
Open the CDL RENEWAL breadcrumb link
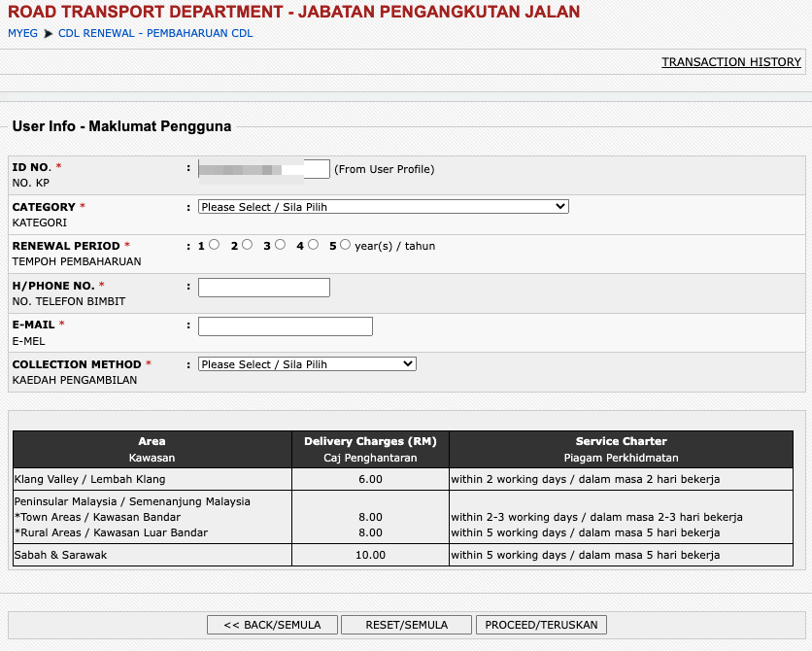[153, 32]
